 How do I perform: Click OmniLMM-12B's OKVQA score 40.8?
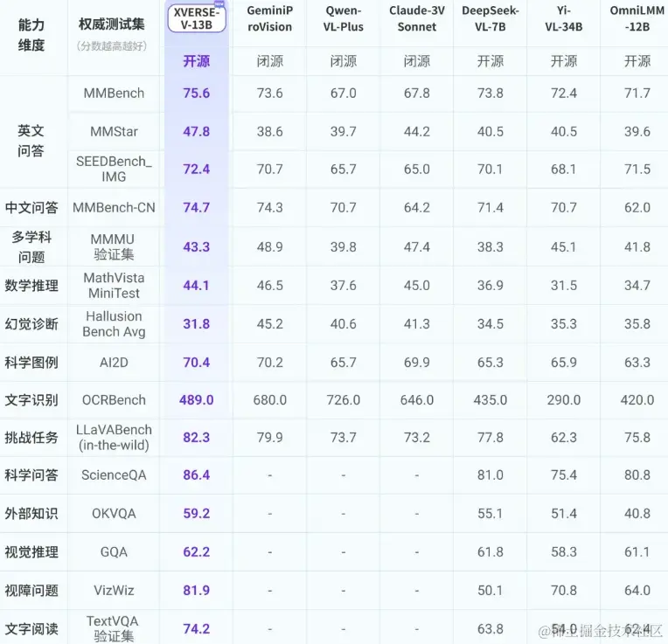[637, 514]
